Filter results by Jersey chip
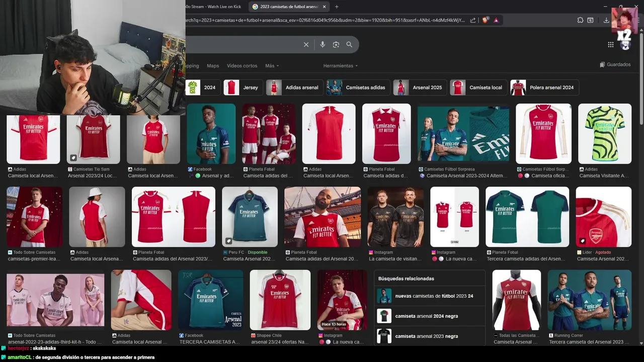The image size is (644, 362). coord(243,87)
